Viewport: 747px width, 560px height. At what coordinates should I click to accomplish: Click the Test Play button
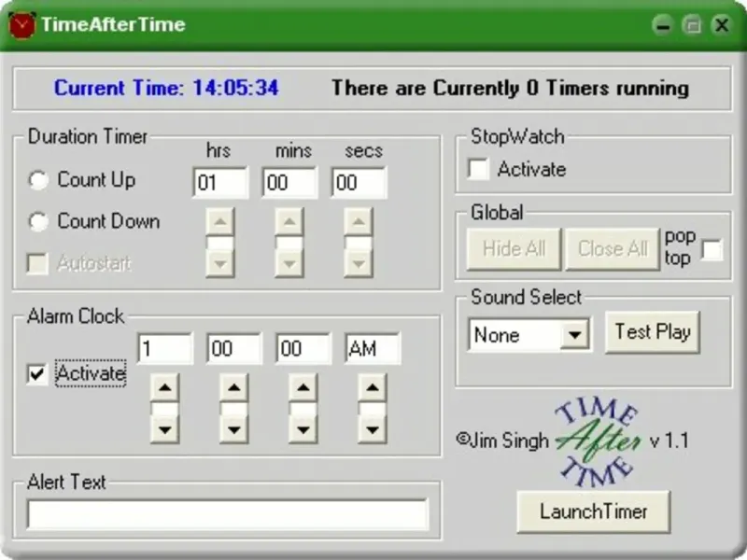pyautogui.click(x=652, y=332)
